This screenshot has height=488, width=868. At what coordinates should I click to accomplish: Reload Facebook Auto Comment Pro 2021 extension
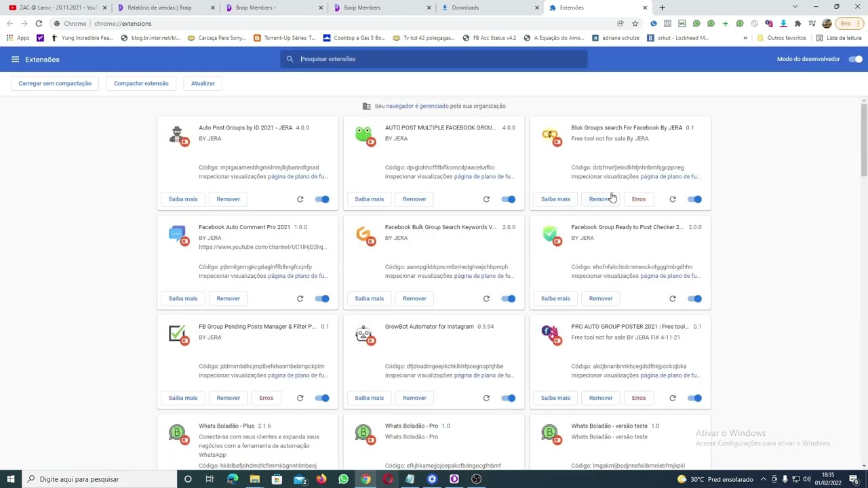click(x=300, y=298)
